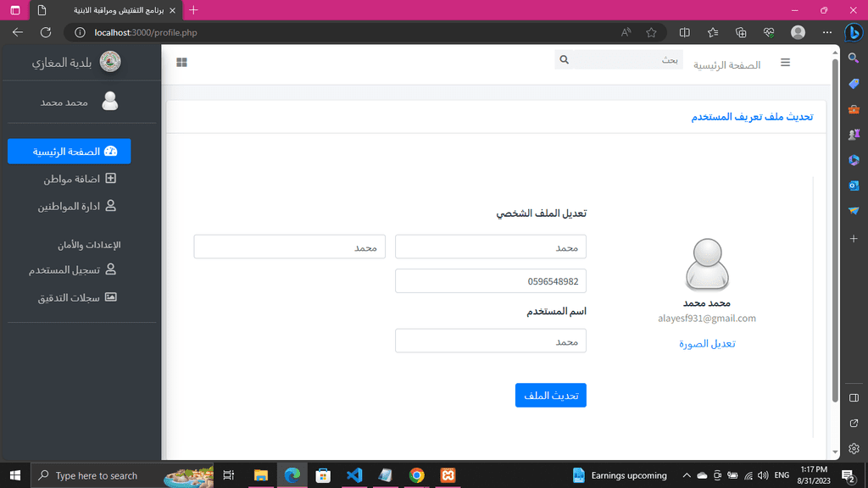
Task: Refresh the page with the reload icon
Action: click(46, 32)
